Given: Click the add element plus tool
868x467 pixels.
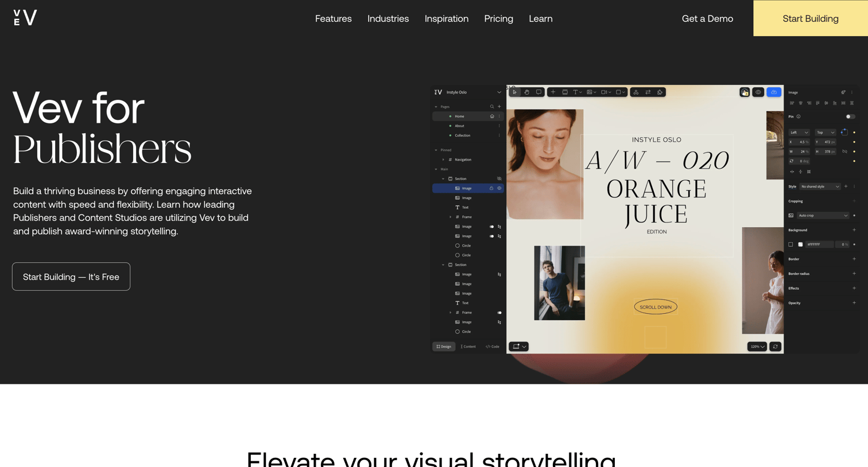Looking at the screenshot, I should tap(553, 92).
